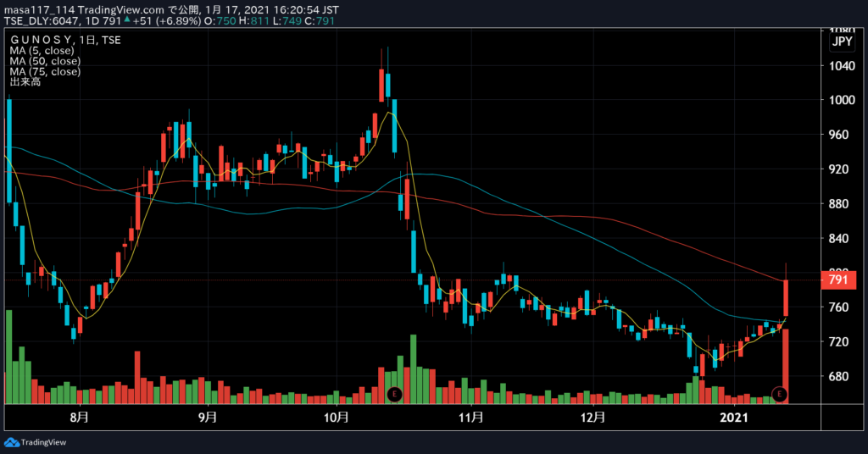Click the +51 (+6.89%) change value
Image resolution: width=868 pixels, height=454 pixels.
pos(167,21)
